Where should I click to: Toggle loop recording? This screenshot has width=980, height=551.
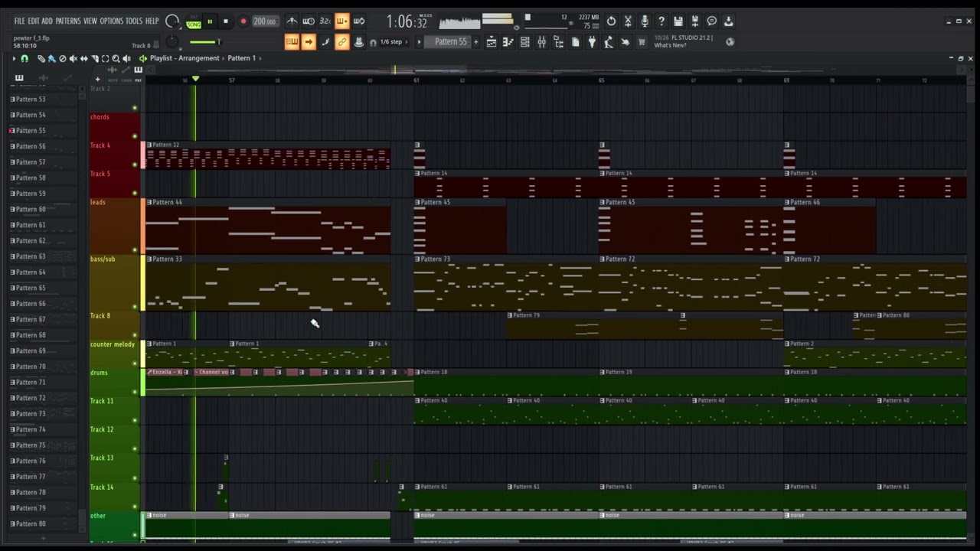coord(358,21)
